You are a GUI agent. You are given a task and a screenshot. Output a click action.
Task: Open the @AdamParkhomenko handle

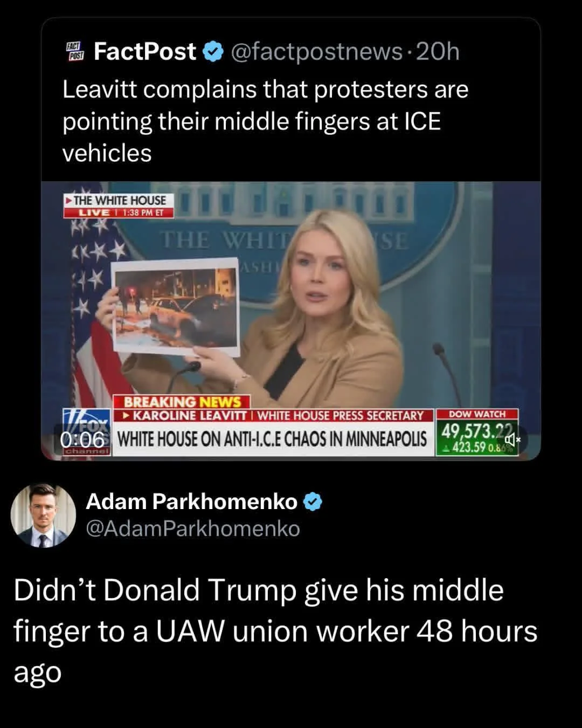tap(193, 528)
